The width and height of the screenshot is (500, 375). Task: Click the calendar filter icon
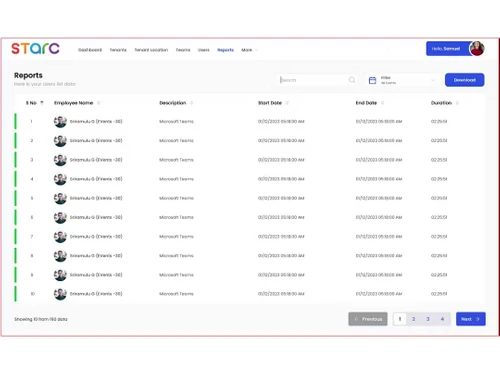point(372,80)
